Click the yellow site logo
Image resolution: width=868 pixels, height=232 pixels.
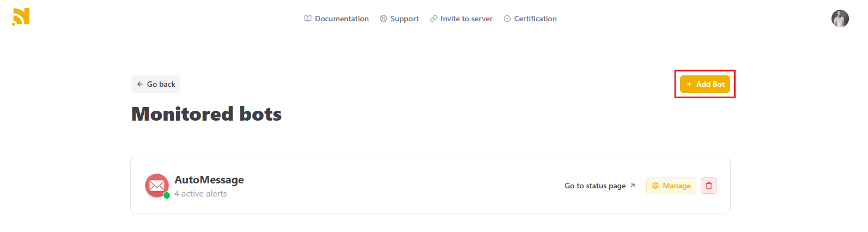coord(21,17)
